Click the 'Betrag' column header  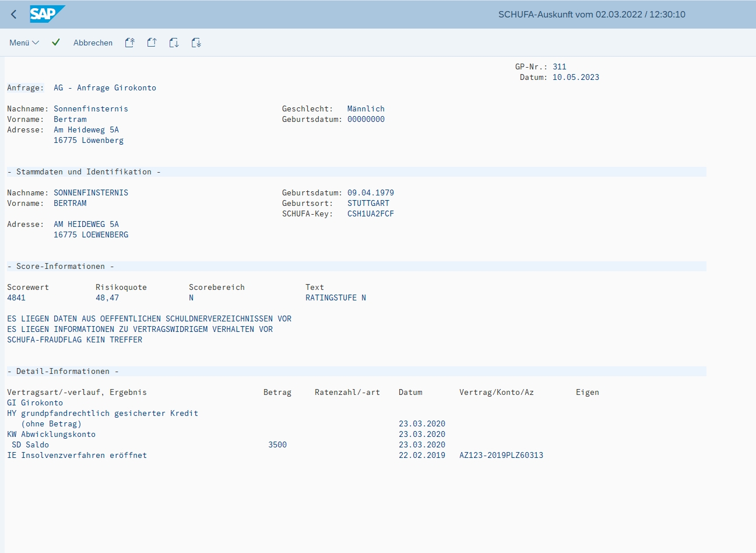coord(277,392)
